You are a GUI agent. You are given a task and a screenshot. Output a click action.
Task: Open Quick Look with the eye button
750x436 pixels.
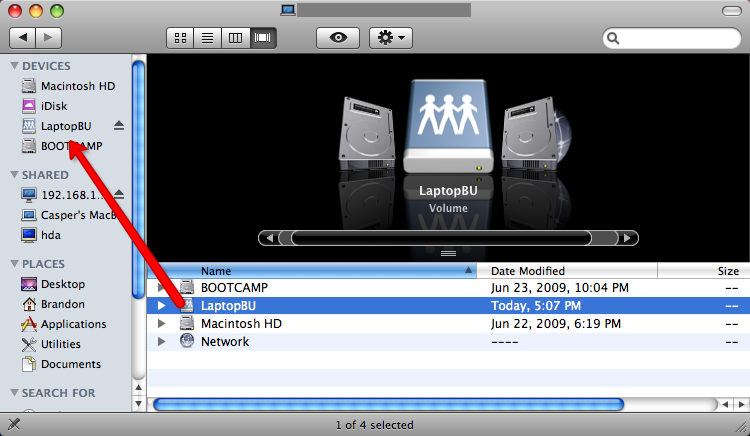338,38
